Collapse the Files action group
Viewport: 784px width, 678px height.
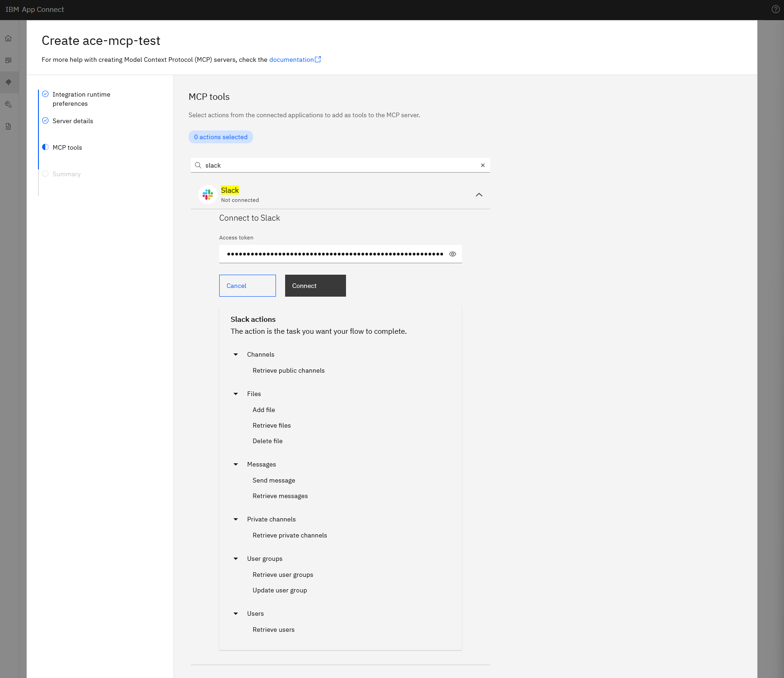[x=236, y=394]
